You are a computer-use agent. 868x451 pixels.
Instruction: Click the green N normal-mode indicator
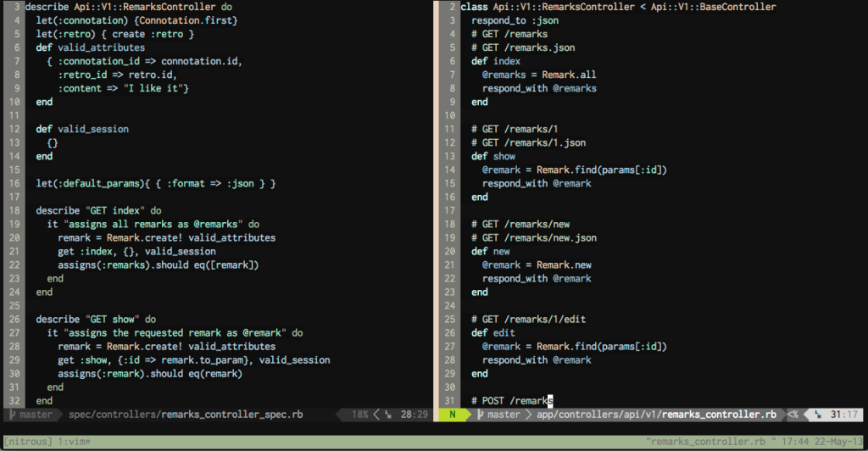(452, 415)
